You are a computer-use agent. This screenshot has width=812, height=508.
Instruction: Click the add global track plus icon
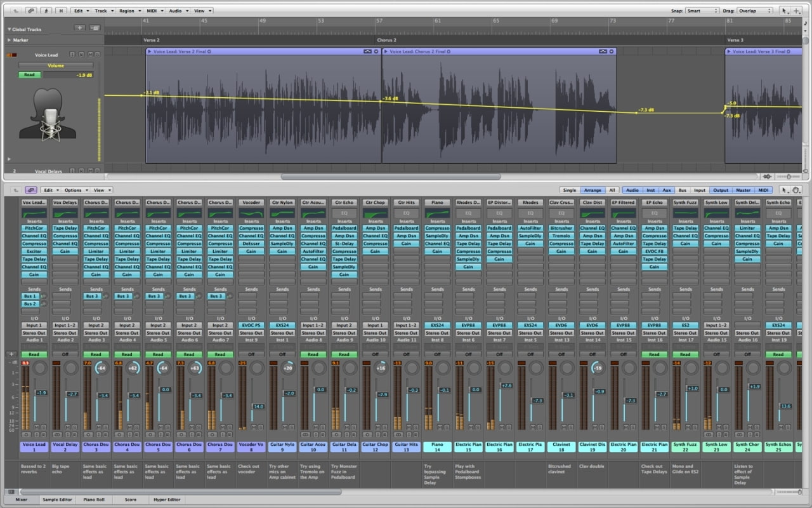pyautogui.click(x=79, y=28)
